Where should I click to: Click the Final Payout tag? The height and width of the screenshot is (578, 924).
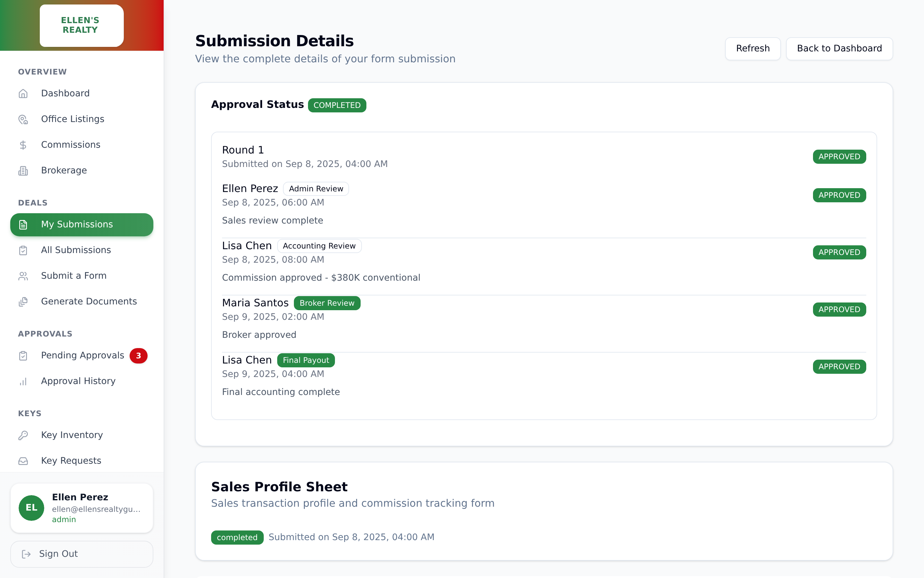306,360
